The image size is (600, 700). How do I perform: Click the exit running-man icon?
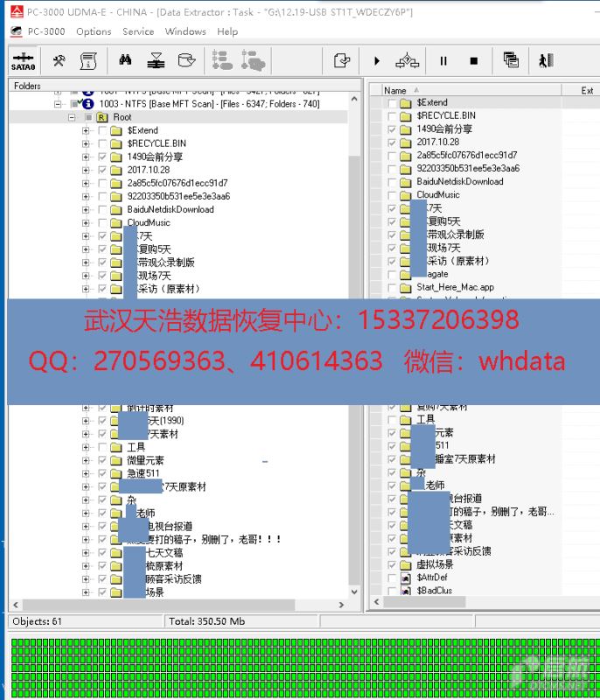[546, 61]
